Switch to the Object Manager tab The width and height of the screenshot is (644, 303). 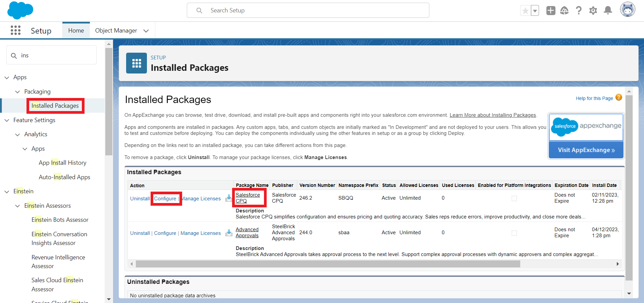[x=116, y=31]
